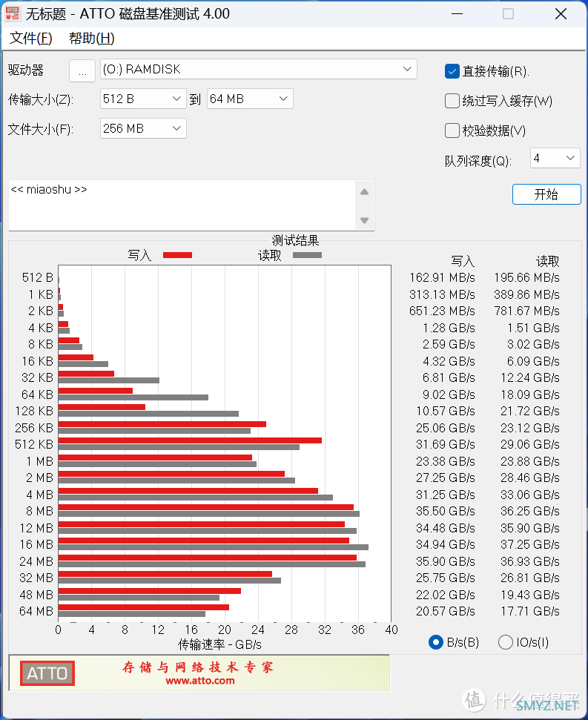
Task: Click the 开始 start button
Action: click(546, 194)
